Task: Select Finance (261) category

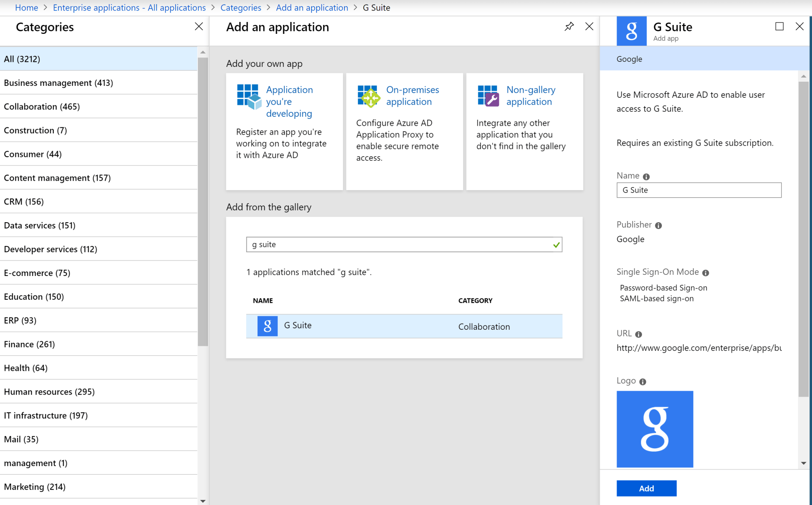Action: coord(99,344)
